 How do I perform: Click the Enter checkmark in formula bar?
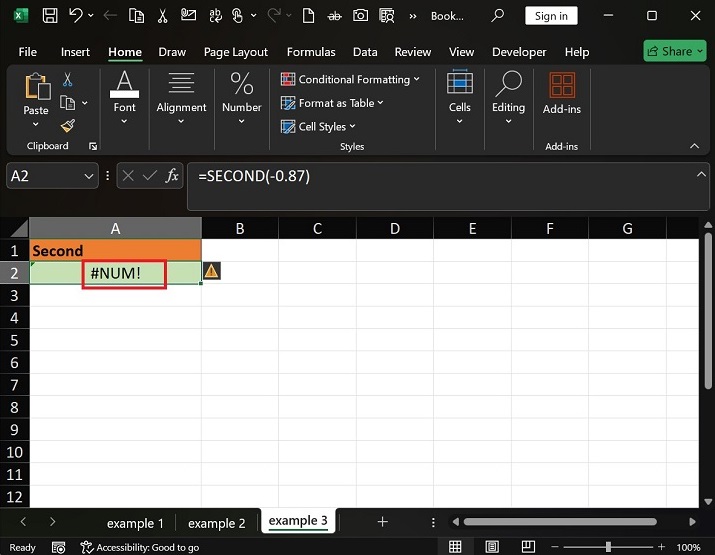(x=150, y=176)
